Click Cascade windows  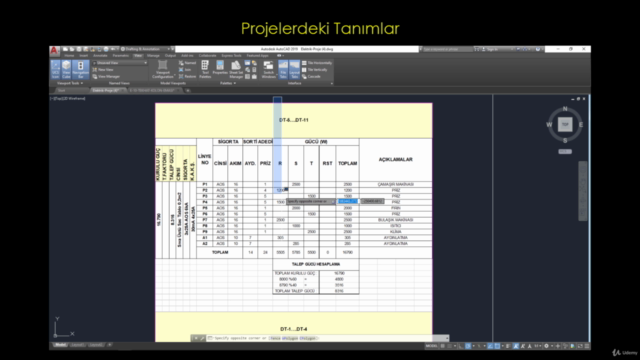coord(311,76)
